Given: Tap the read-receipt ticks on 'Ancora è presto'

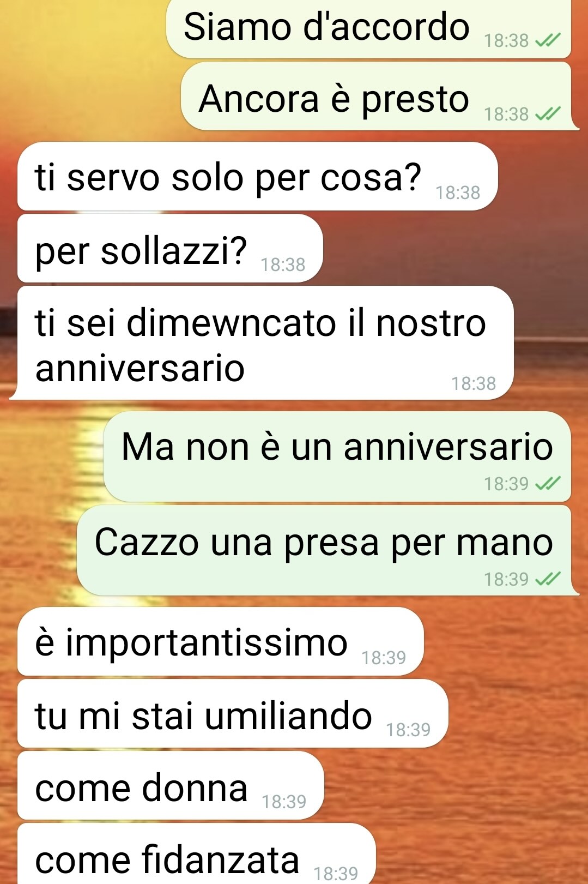Looking at the screenshot, I should (548, 113).
